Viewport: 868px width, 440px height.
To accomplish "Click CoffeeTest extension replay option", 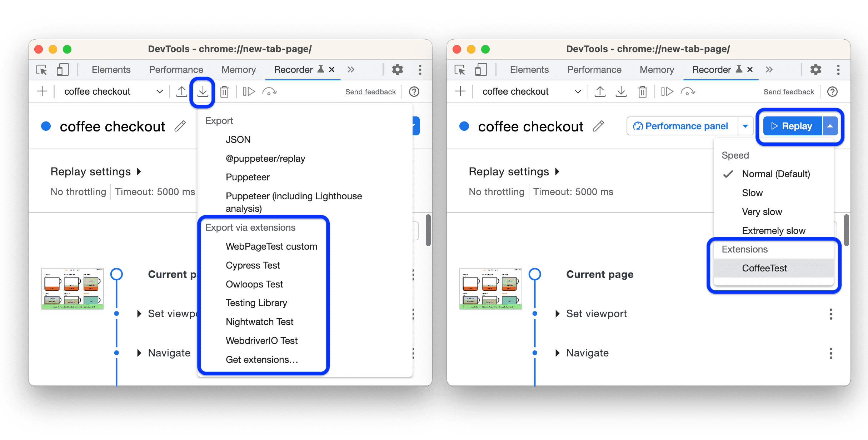I will [765, 268].
